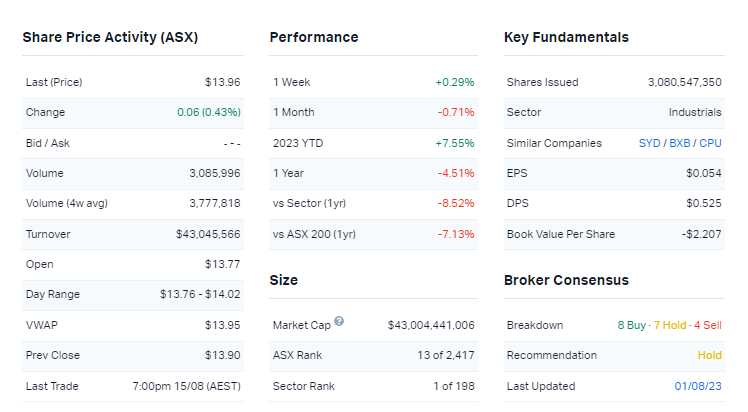Screen dimensions: 748x412
Task: Click the Performance section heading
Action: (313, 37)
